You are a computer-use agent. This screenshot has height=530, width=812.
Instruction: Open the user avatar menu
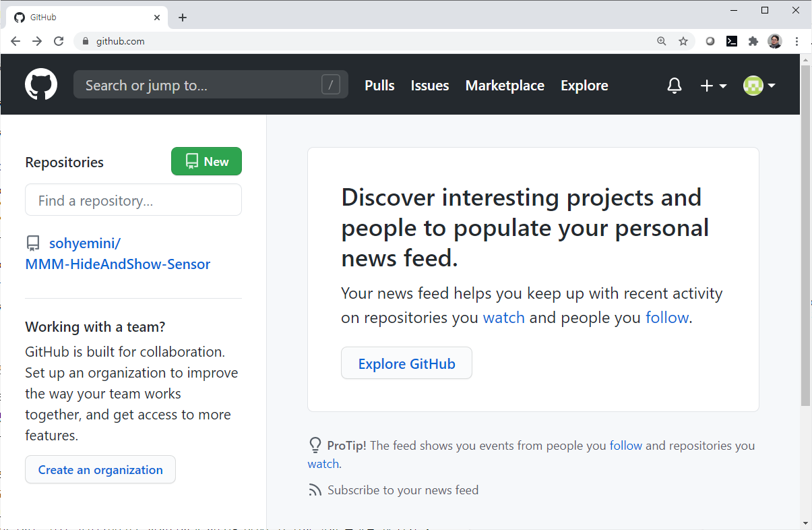[x=759, y=86]
